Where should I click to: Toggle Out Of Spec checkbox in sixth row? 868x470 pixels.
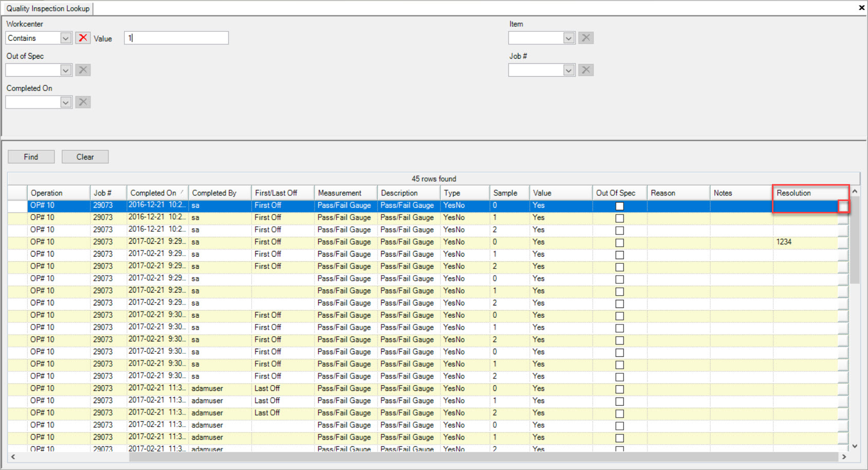620,267
